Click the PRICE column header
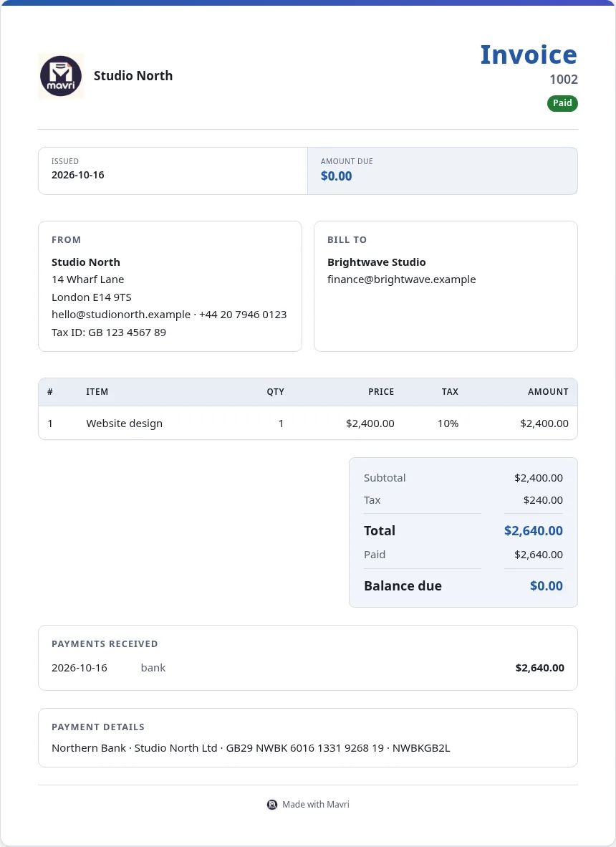616x847 pixels. pyautogui.click(x=381, y=392)
